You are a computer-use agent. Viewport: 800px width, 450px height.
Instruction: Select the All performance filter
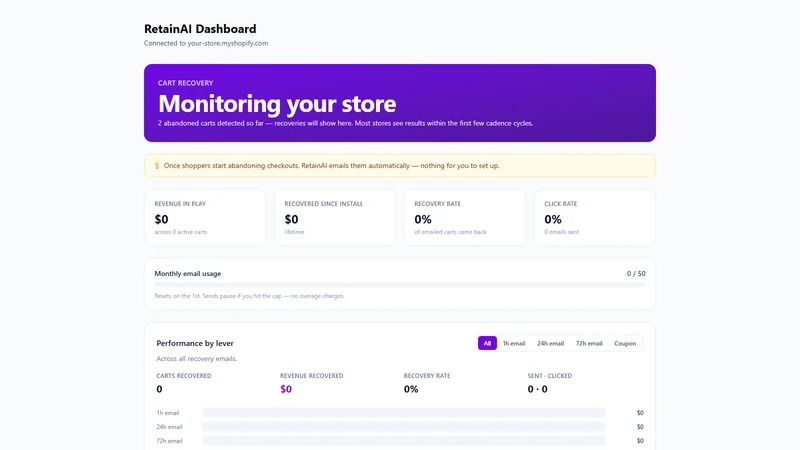pos(487,343)
